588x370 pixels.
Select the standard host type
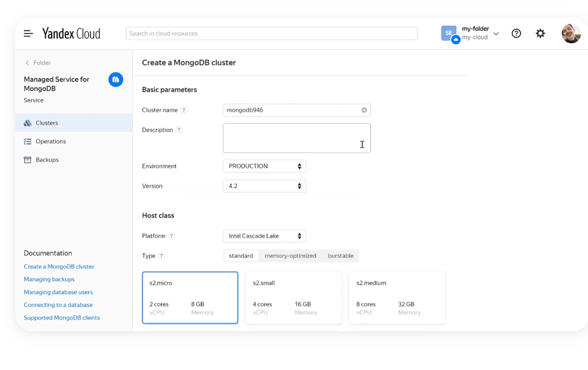[x=240, y=255]
